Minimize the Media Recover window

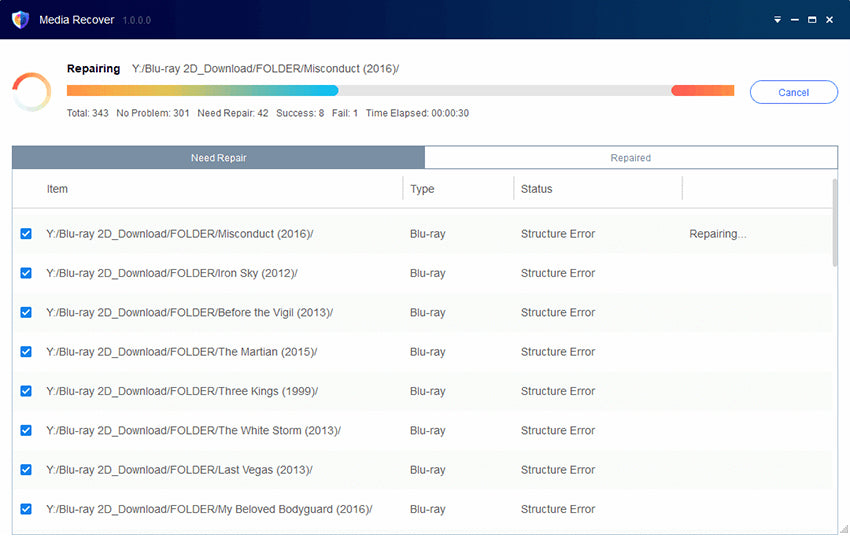[795, 20]
